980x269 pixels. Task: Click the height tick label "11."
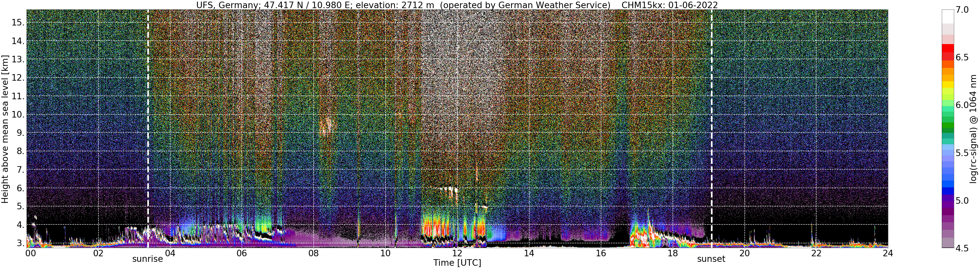pyautogui.click(x=18, y=96)
